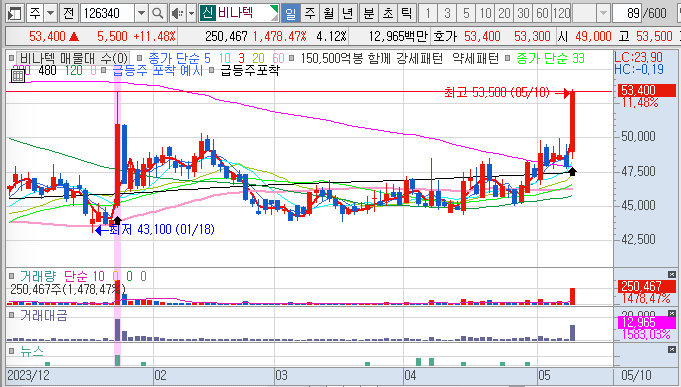Screen dimensions: 681x387
Task: Click the 126340 stock code field
Action: tap(108, 13)
